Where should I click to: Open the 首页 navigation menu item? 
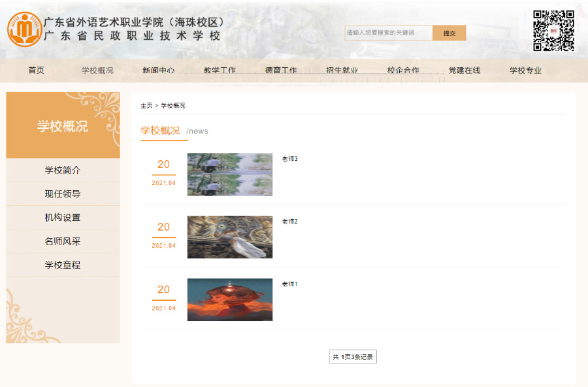[37, 71]
